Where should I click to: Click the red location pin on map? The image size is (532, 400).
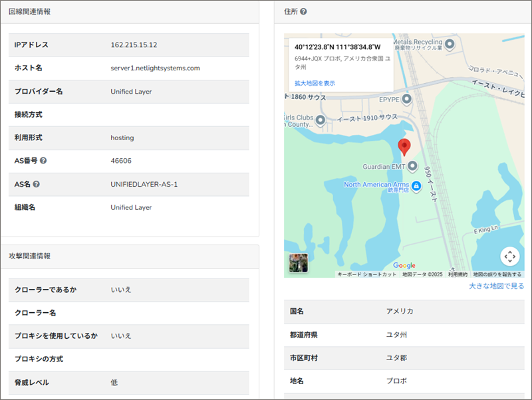coord(404,147)
